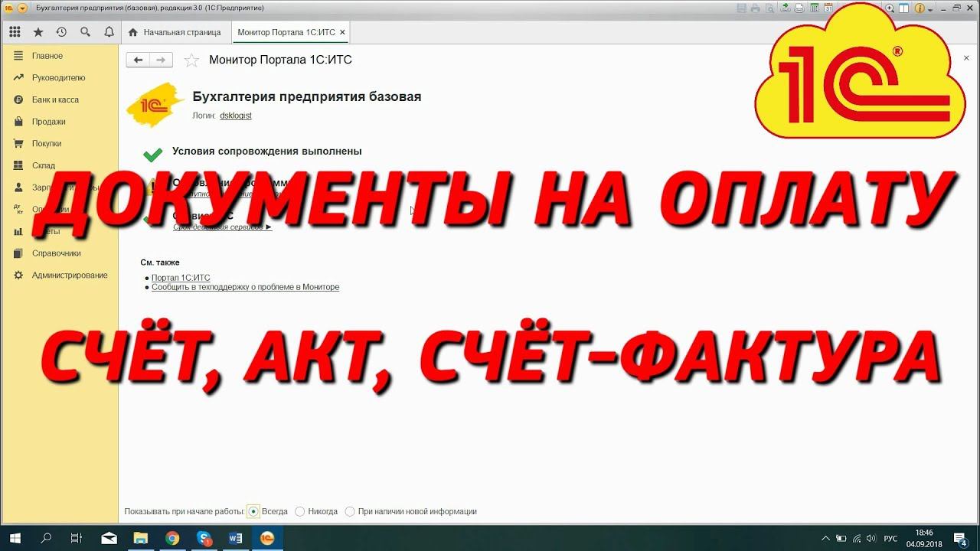The height and width of the screenshot is (551, 980).
Task: Switch the РУС input language indicator
Action: [x=890, y=538]
